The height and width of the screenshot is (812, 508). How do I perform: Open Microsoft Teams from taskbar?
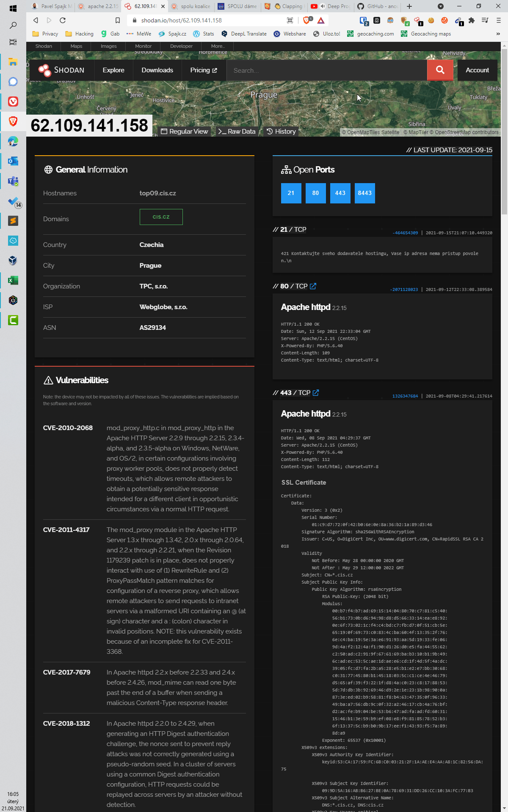(13, 181)
